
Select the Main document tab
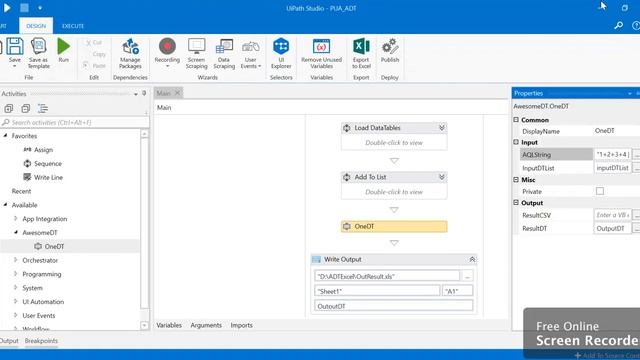pyautogui.click(x=163, y=93)
